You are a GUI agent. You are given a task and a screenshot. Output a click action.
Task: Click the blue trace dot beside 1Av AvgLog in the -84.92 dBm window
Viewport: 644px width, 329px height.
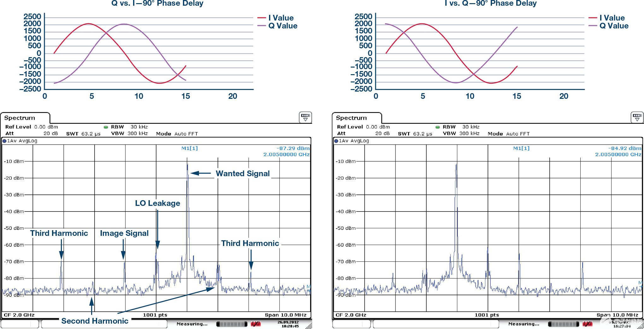(336, 141)
